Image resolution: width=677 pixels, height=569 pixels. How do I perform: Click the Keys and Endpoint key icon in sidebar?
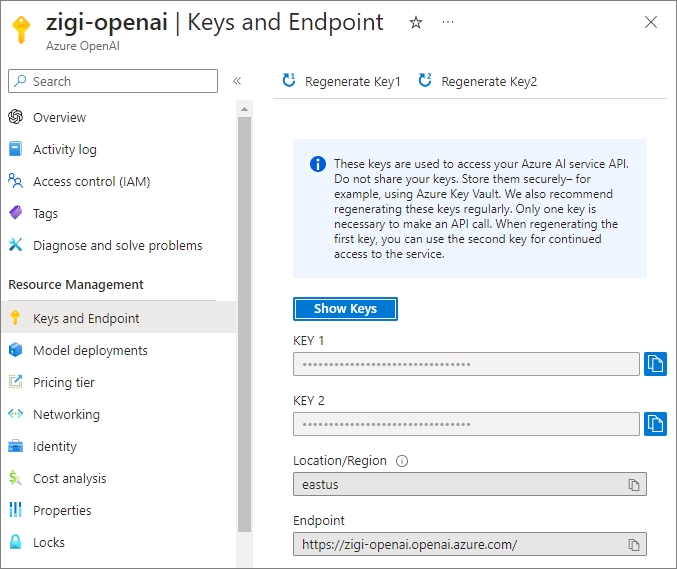pyautogui.click(x=16, y=317)
